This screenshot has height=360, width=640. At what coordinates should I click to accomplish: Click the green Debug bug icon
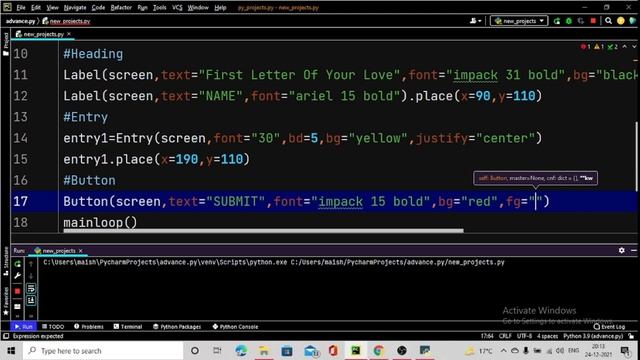[x=569, y=21]
